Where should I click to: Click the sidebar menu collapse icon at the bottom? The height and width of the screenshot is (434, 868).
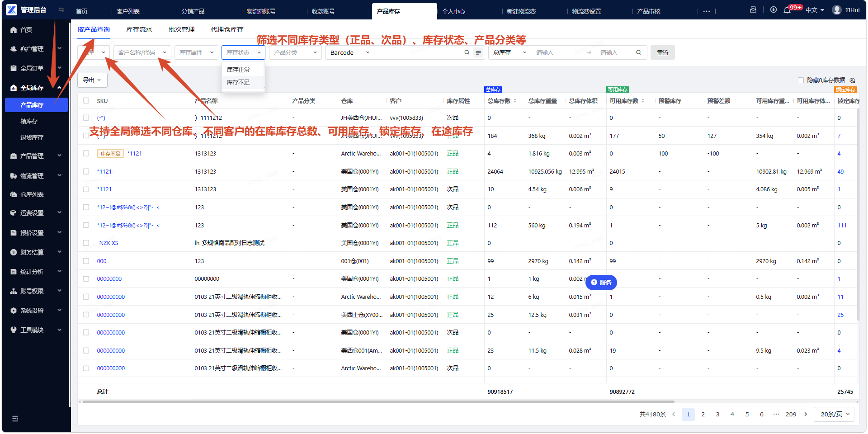(x=15, y=419)
